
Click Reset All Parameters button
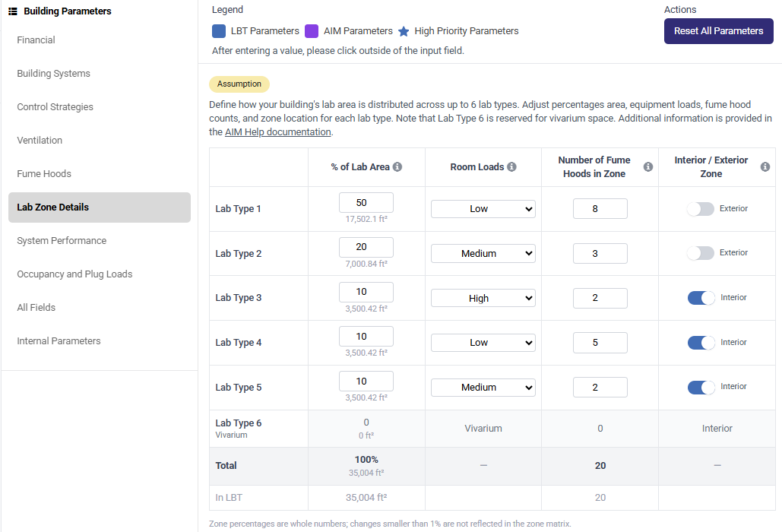(x=718, y=31)
